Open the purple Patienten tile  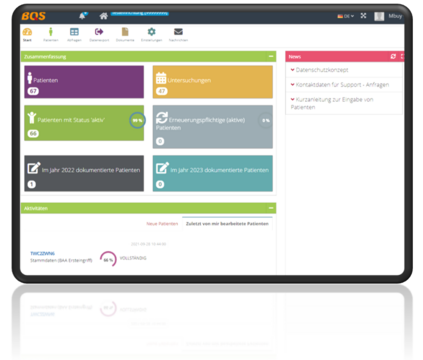coord(84,82)
